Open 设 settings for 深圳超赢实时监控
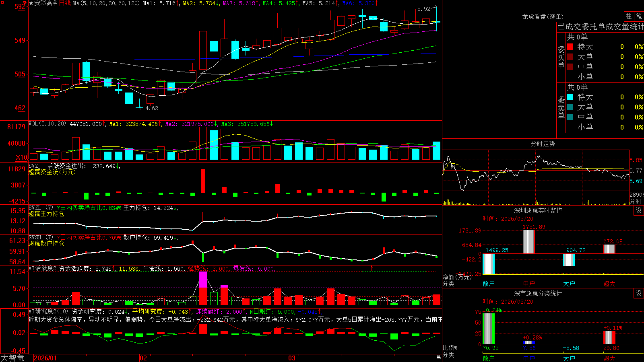This screenshot has width=644, height=362. (x=639, y=210)
